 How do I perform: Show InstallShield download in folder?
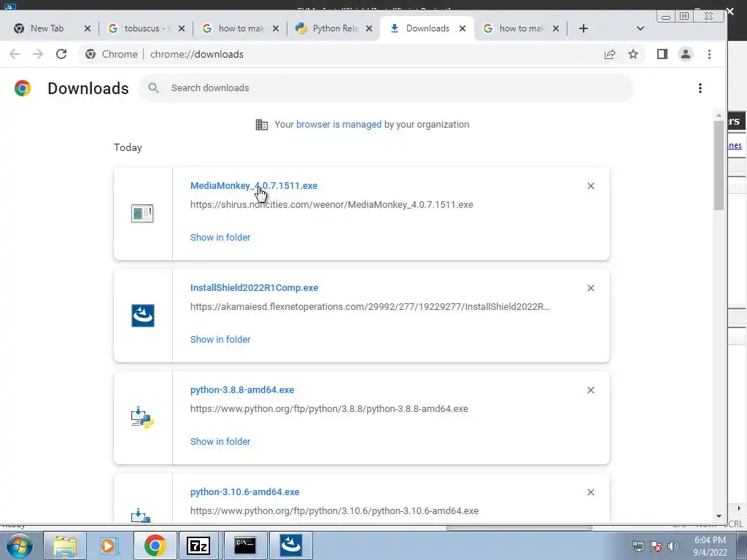(220, 339)
